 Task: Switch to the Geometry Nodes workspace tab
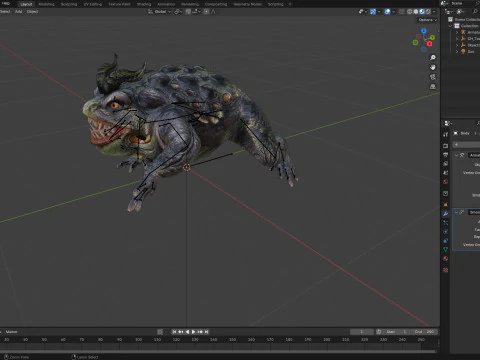[248, 4]
